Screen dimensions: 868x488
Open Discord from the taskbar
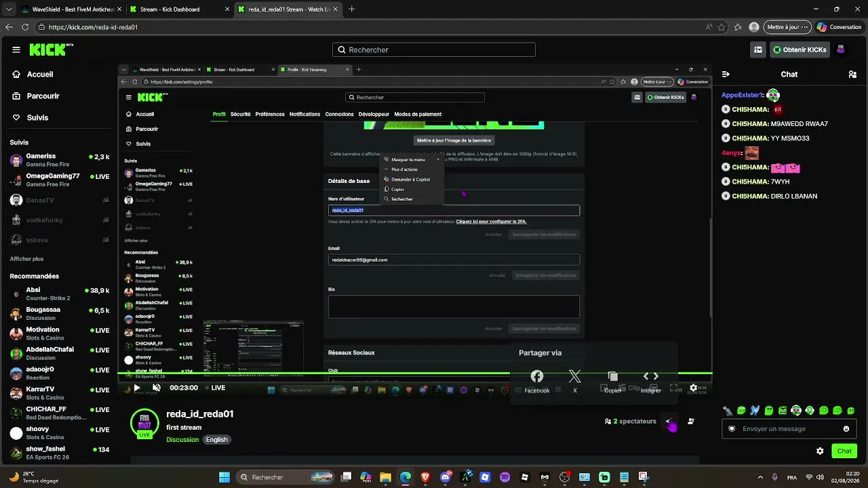click(446, 477)
